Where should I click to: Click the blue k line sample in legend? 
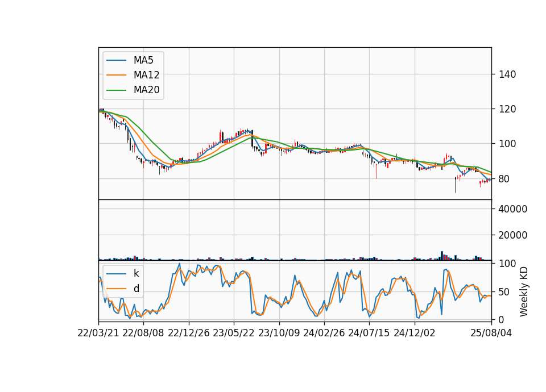(116, 273)
